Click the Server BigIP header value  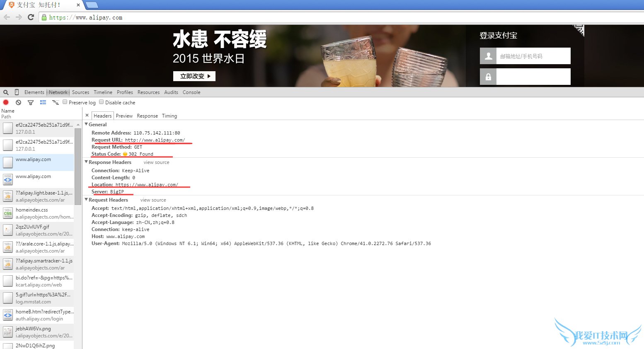coord(117,192)
